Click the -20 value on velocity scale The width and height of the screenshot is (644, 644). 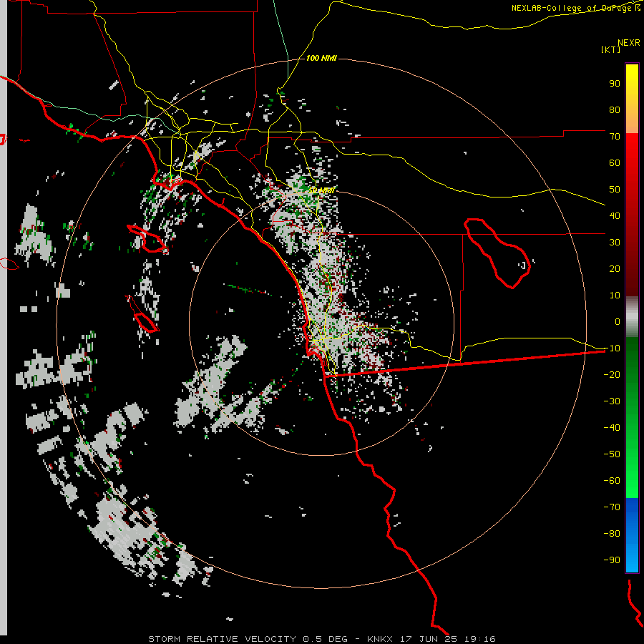click(612, 375)
